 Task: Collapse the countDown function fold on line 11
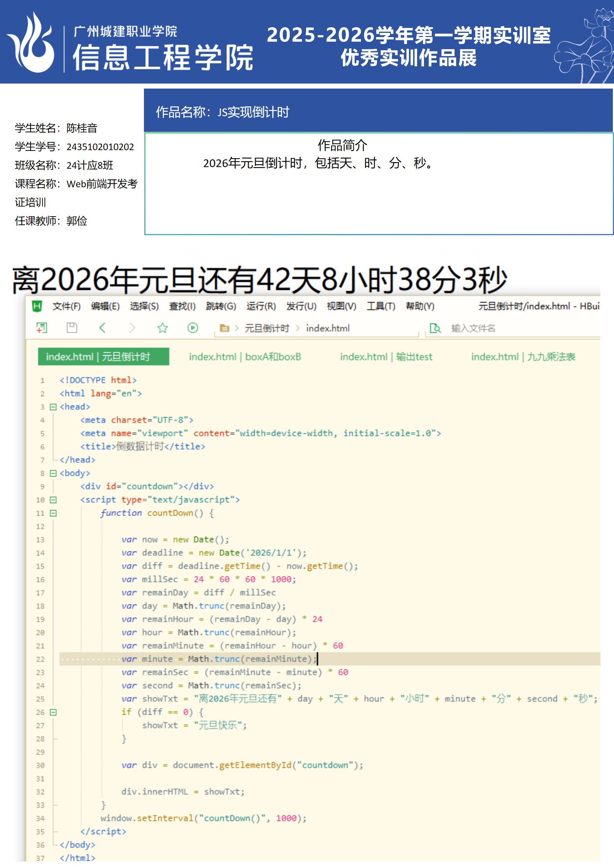click(53, 513)
